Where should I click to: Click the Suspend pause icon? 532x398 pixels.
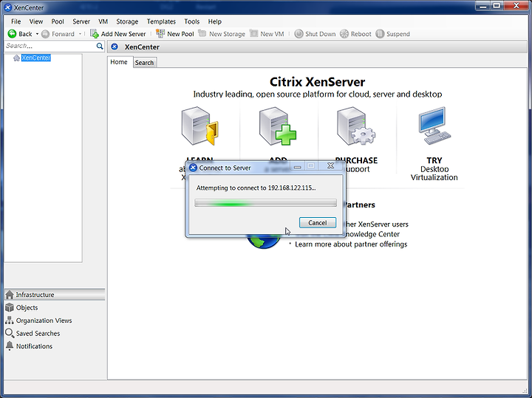click(x=380, y=34)
